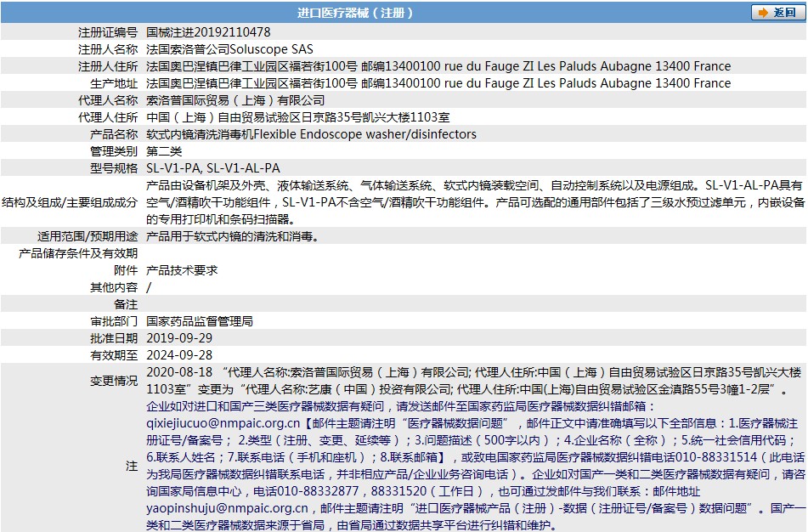Click the orange arrow icon in 返回 button
Image resolution: width=808 pixels, height=532 pixels.
click(x=763, y=13)
